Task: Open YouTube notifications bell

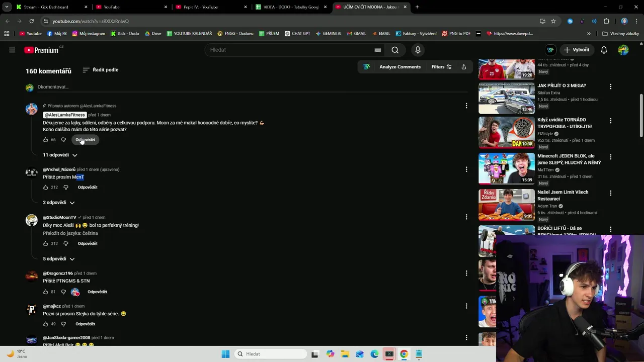Action: (604, 50)
